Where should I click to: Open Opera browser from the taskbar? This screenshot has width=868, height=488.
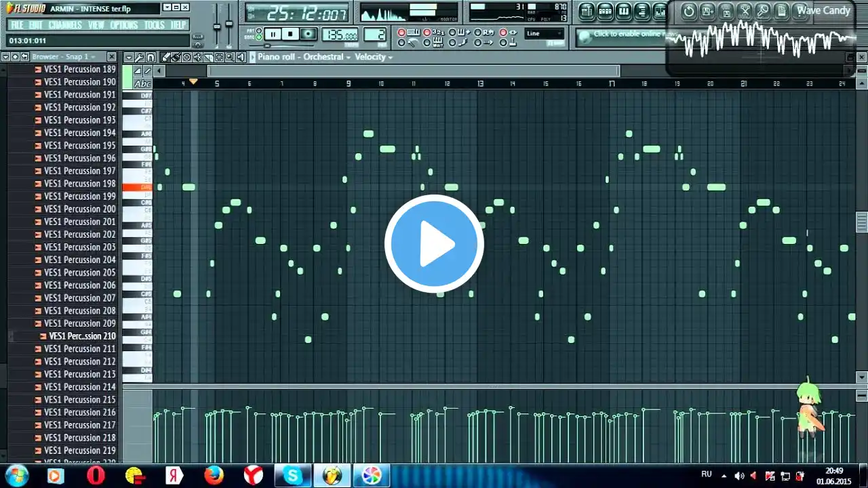click(96, 475)
